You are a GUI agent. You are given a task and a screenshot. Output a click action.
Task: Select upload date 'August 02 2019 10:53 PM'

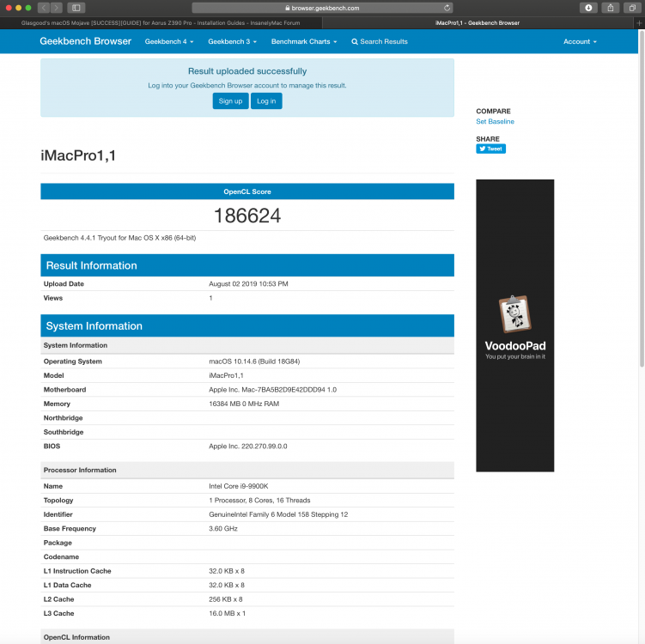click(248, 283)
